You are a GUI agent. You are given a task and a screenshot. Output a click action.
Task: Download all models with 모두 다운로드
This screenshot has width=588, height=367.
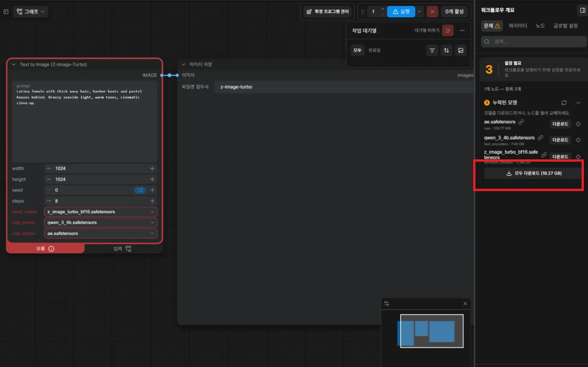point(533,173)
